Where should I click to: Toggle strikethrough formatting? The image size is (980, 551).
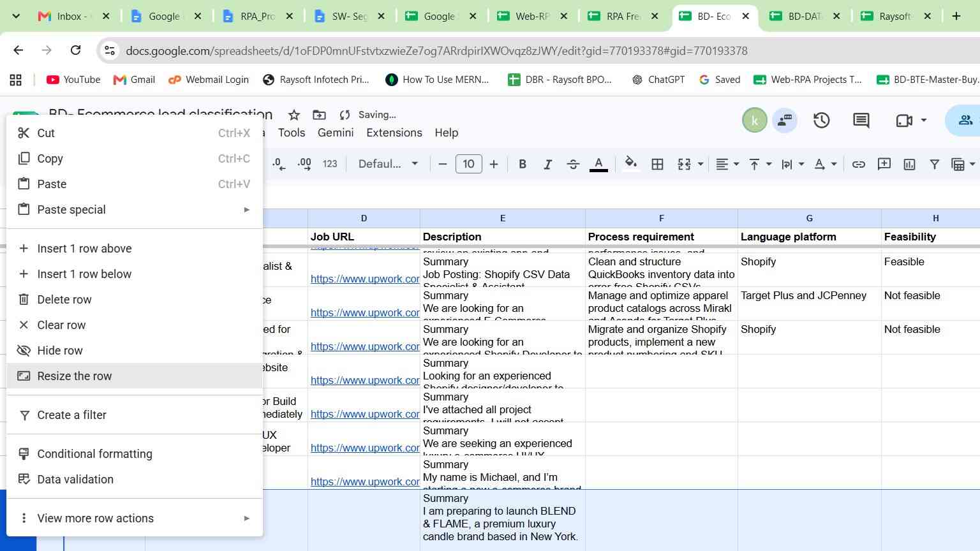573,164
